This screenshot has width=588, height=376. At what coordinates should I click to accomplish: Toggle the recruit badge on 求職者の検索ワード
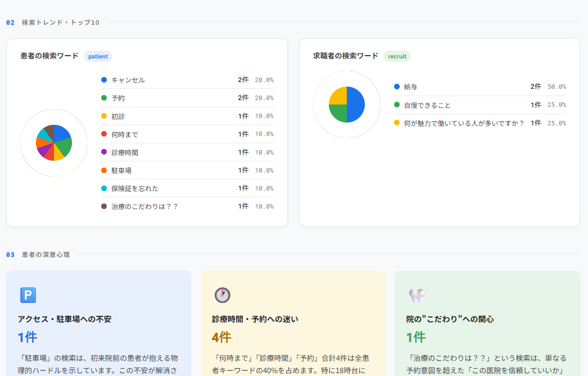397,56
